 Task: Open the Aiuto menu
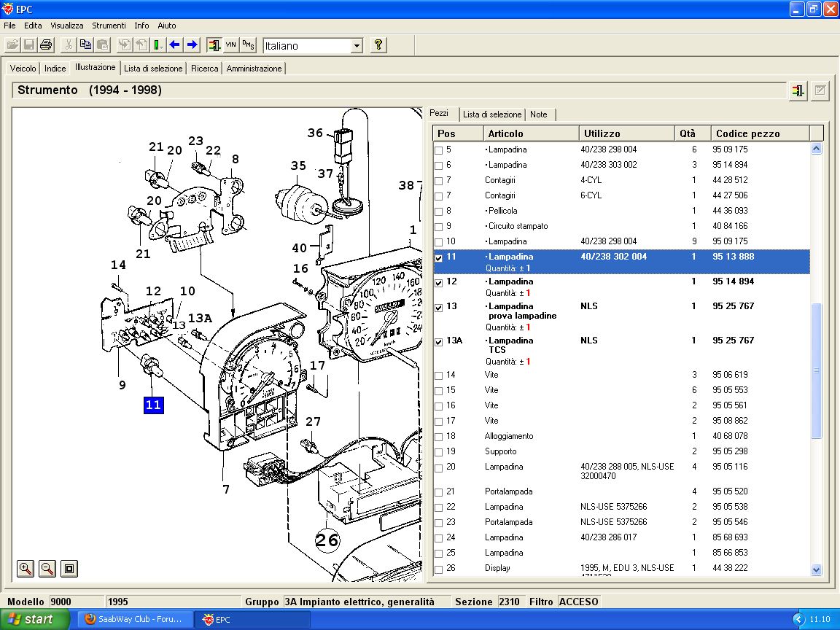166,26
